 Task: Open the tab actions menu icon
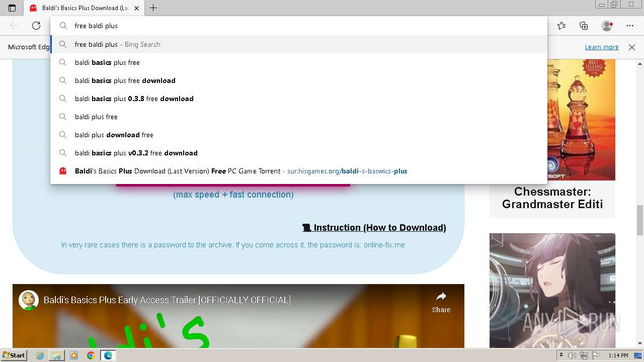pyautogui.click(x=12, y=8)
